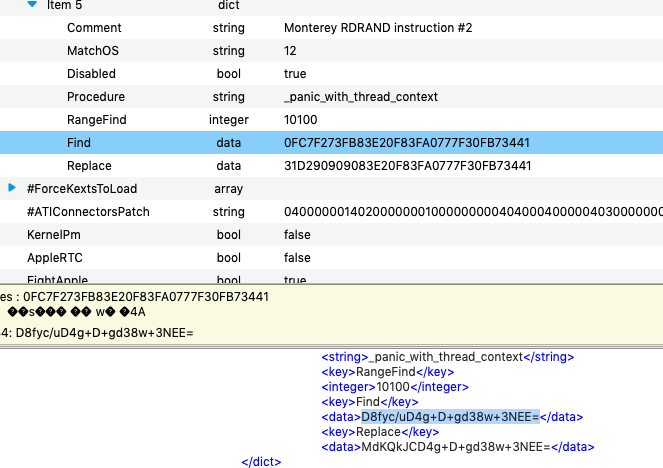Click the data type of Find row
Image resolution: width=663 pixels, height=468 pixels.
(x=228, y=142)
